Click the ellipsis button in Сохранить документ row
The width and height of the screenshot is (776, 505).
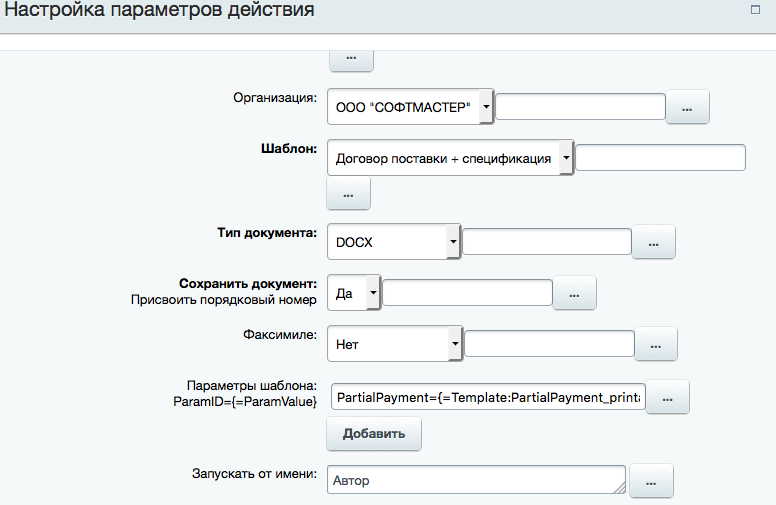pos(575,293)
